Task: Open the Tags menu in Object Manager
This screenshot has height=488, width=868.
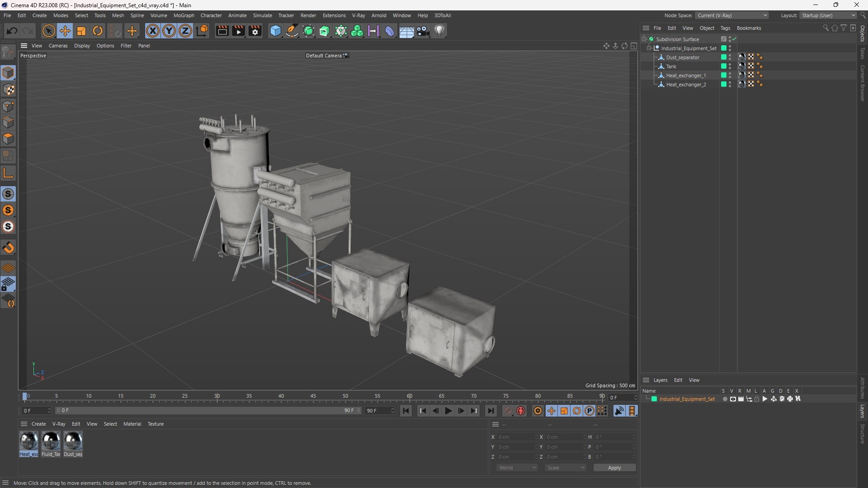Action: [725, 28]
